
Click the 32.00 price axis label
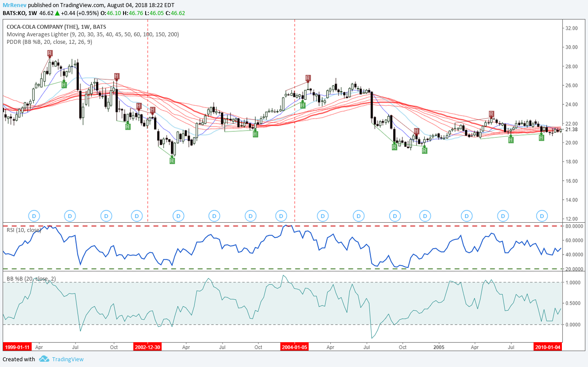pos(572,28)
